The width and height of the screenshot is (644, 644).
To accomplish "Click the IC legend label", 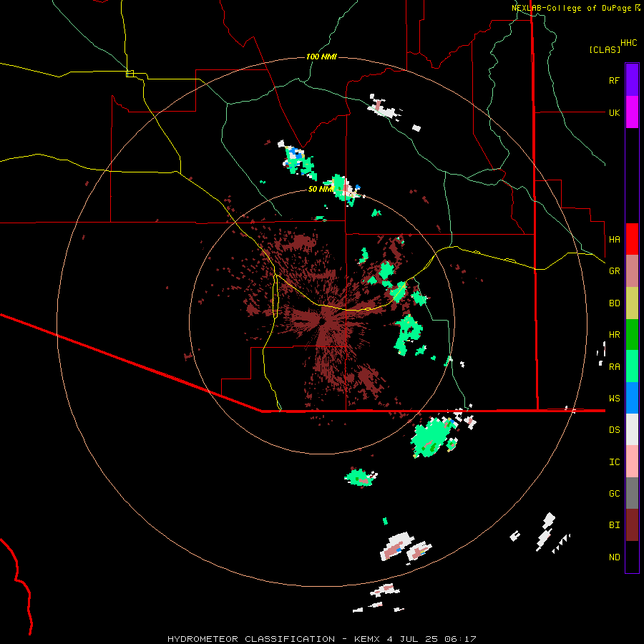I will tap(614, 462).
